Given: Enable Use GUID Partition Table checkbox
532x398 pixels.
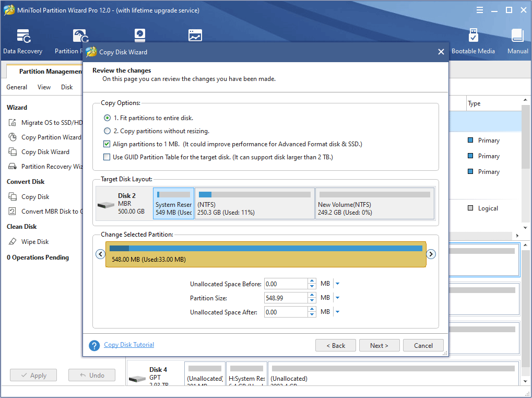Looking at the screenshot, I should coord(107,157).
